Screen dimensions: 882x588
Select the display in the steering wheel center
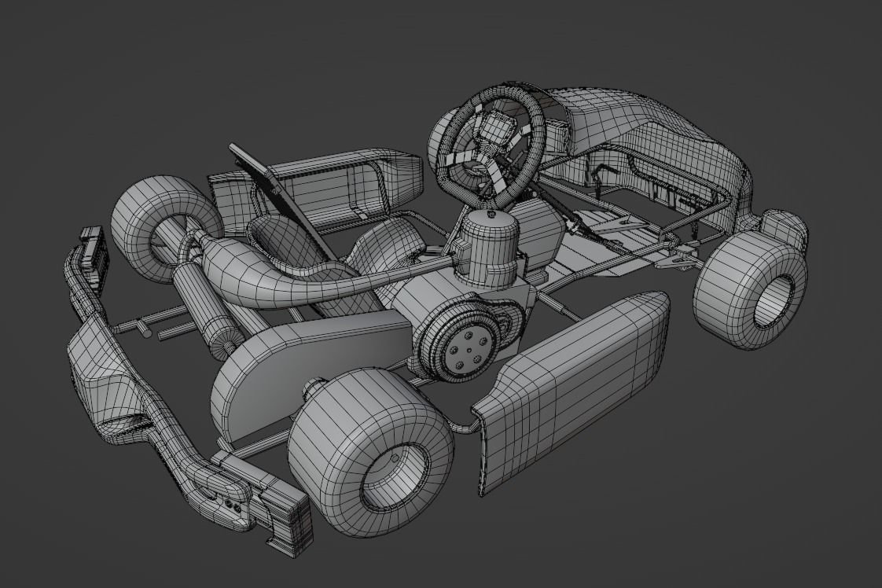(497, 130)
